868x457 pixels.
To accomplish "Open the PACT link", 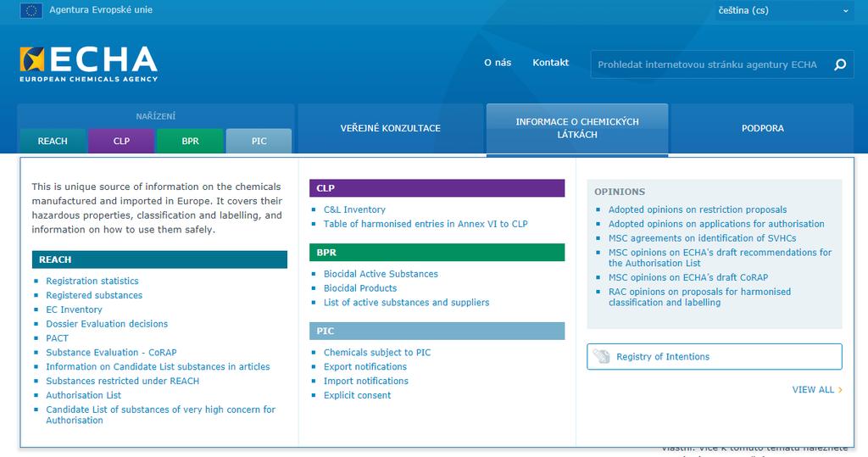I will click(57, 338).
